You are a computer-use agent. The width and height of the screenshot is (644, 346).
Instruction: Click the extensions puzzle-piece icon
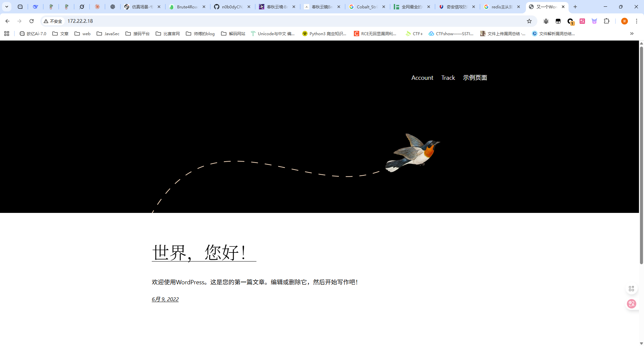pyautogui.click(x=607, y=21)
